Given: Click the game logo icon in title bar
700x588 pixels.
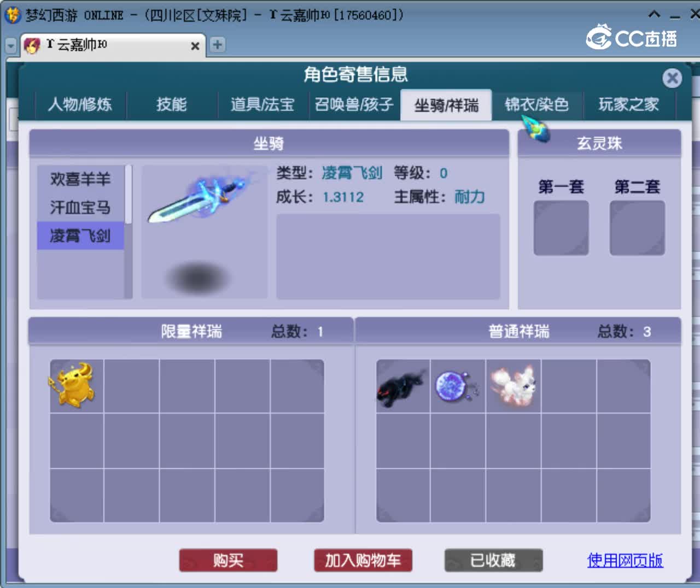Looking at the screenshot, I should coord(12,15).
